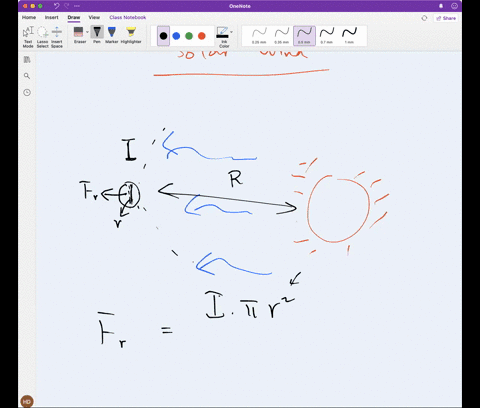Click the Redo arrow in title bar
The image size is (480, 408).
(67, 6)
